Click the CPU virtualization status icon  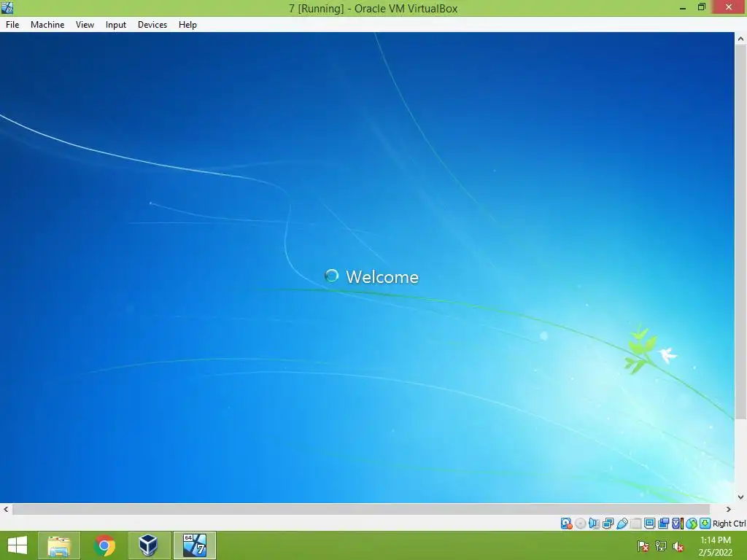click(x=678, y=524)
